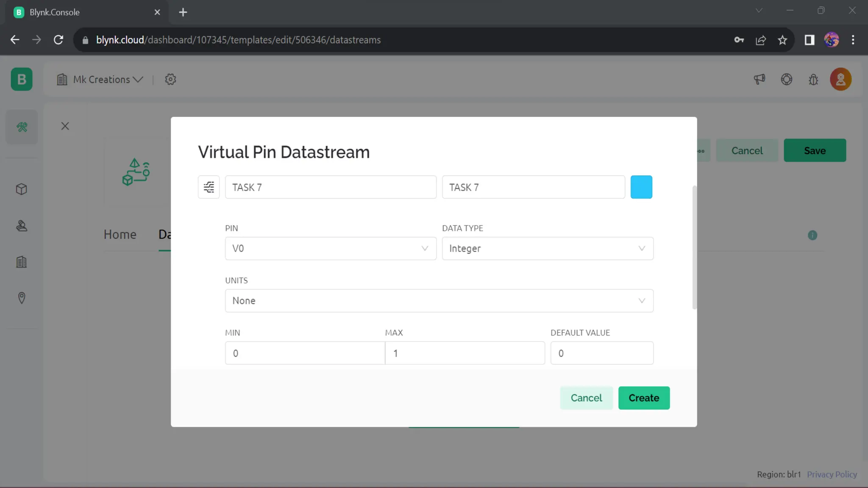Click the help lifebuoy icon

[786, 79]
